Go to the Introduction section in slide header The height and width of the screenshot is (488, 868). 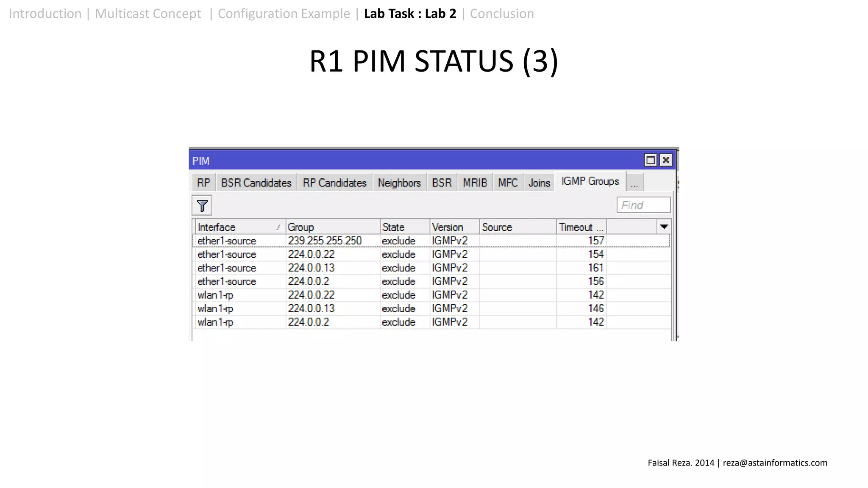tap(45, 14)
